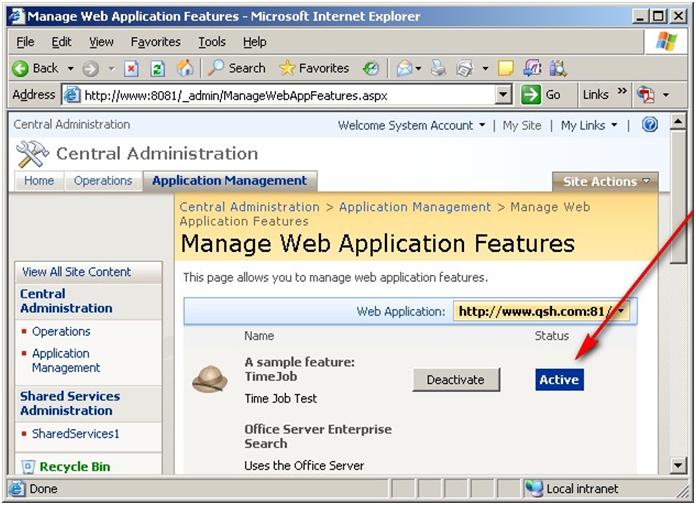Refresh the page with green arrows icon
Image resolution: width=696 pixels, height=505 pixels.
[x=158, y=69]
